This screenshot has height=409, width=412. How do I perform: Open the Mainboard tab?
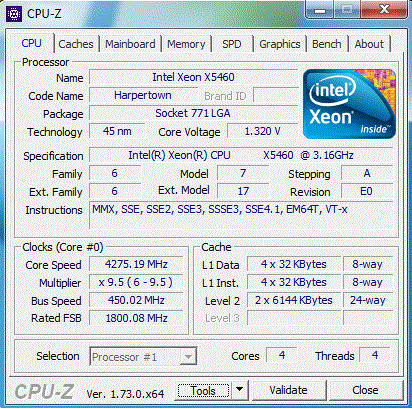click(130, 44)
